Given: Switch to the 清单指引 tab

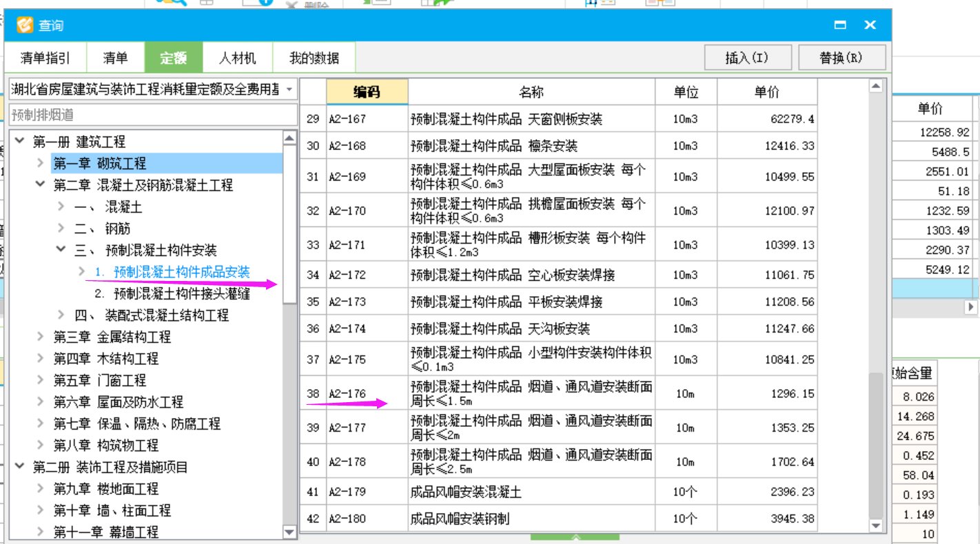Looking at the screenshot, I should [x=45, y=58].
